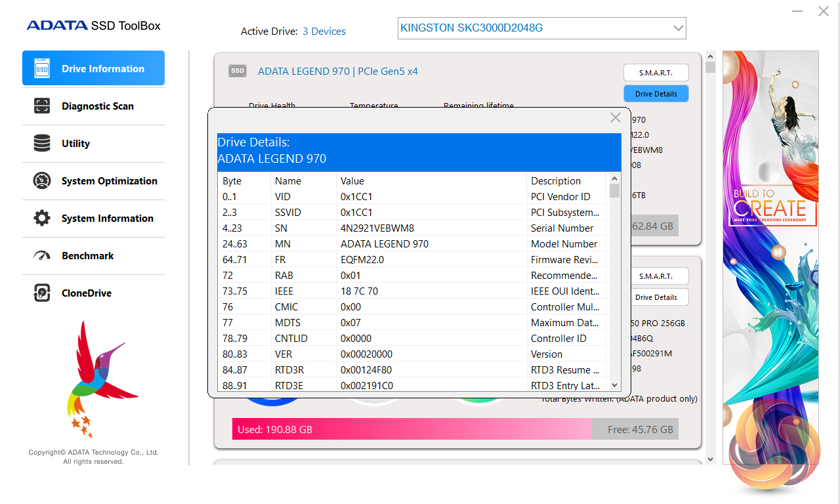The height and width of the screenshot is (504, 840).
Task: Click the Drive Information SSD icon
Action: point(41,69)
